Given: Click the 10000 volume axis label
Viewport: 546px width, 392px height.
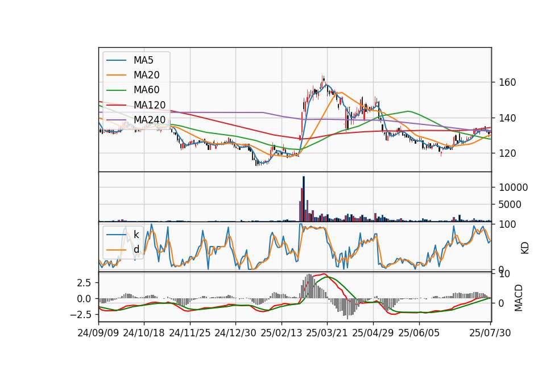Looking at the screenshot, I should pyautogui.click(x=513, y=187).
